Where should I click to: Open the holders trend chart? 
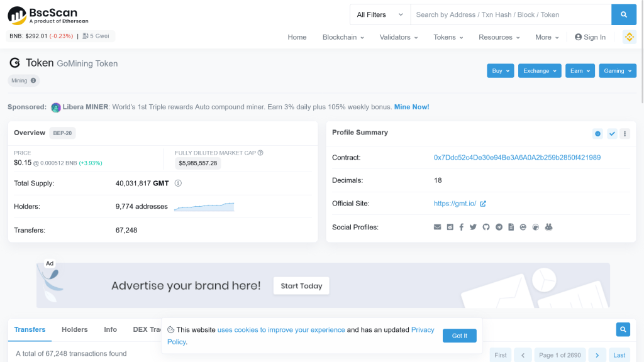tap(204, 206)
